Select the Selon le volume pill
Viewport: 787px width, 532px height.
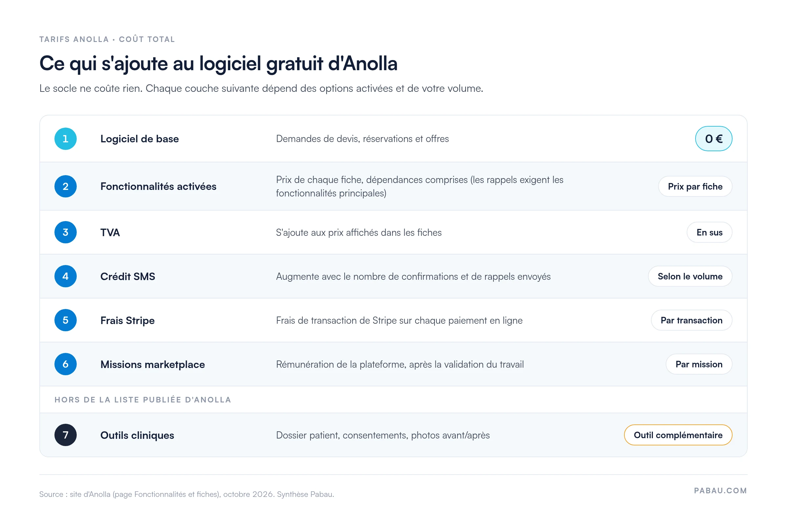click(690, 276)
